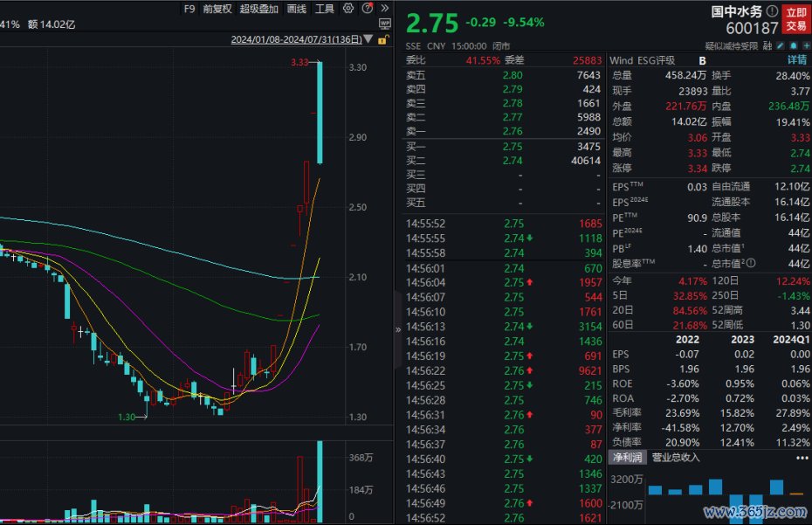The height and width of the screenshot is (525, 812).
Task: Select the 净利润 tab
Action: (626, 457)
